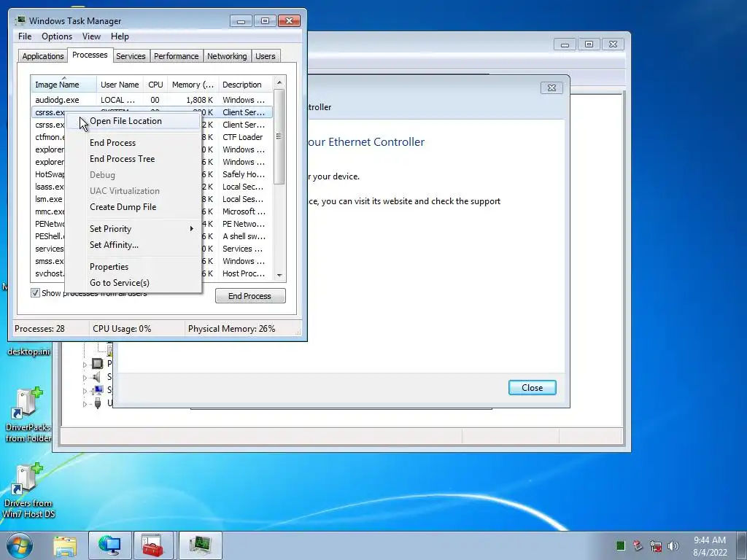Open the network computer globe taskbar icon
Screen dimensions: 747x560
point(109,545)
